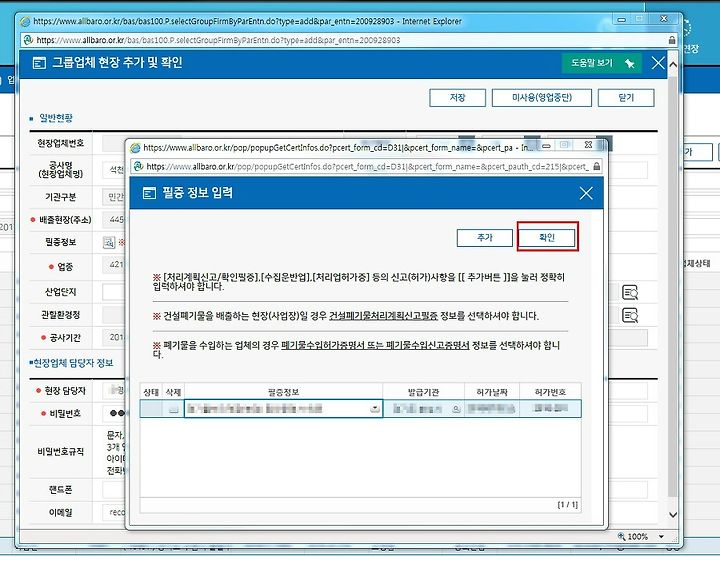Viewport: 720px width, 584px height.
Task: Click the 추가 button in the permit popup
Action: [484, 237]
